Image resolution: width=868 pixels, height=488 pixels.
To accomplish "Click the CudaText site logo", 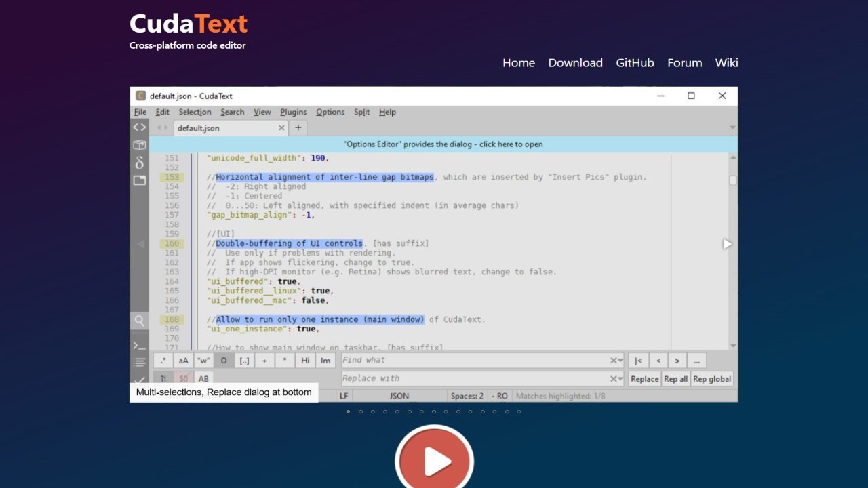I will pos(189,24).
